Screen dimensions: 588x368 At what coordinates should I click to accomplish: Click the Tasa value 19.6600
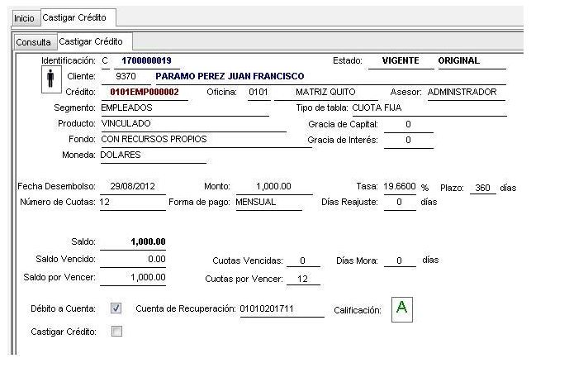(400, 186)
